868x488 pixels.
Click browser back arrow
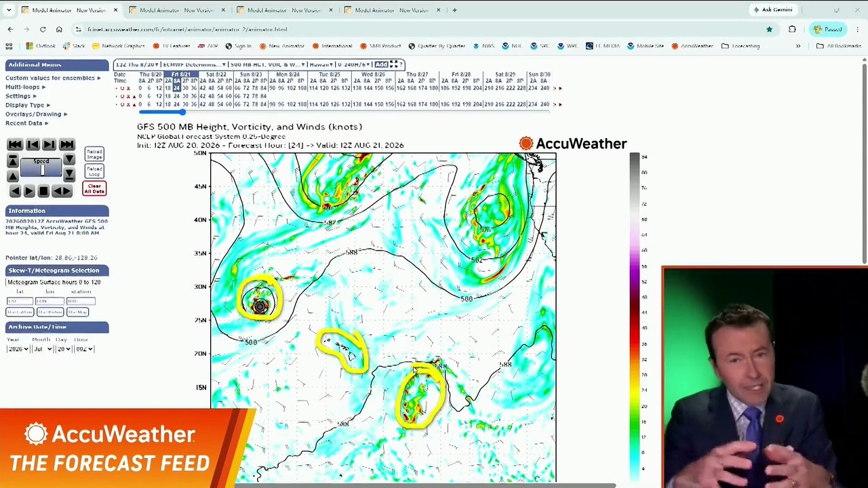pyautogui.click(x=9, y=29)
